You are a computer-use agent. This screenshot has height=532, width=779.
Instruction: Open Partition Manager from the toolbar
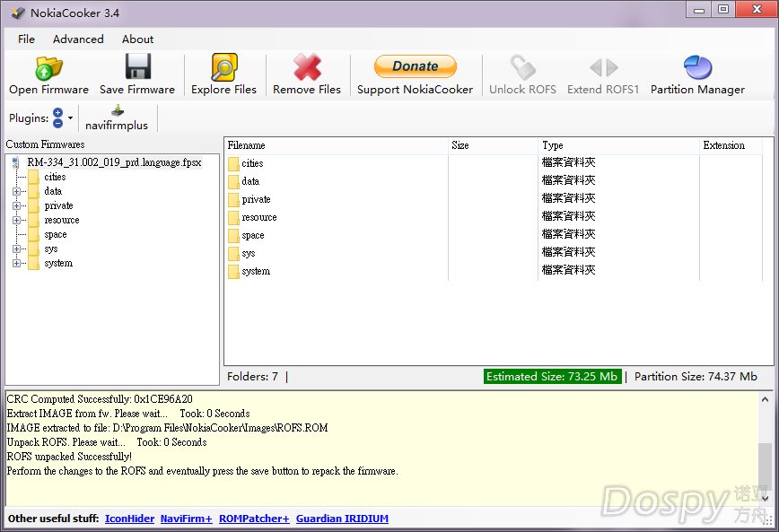tap(697, 68)
